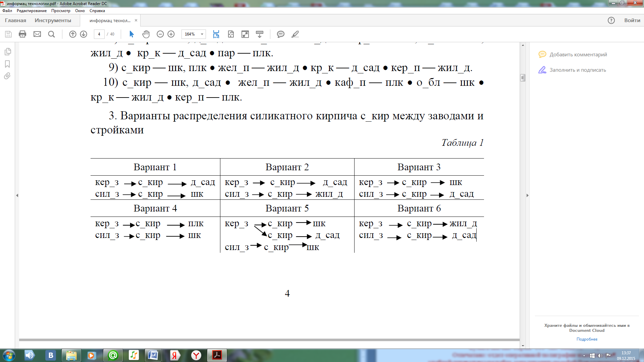The height and width of the screenshot is (362, 644).
Task: Click the Вариант 6 table header
Action: 419,208
